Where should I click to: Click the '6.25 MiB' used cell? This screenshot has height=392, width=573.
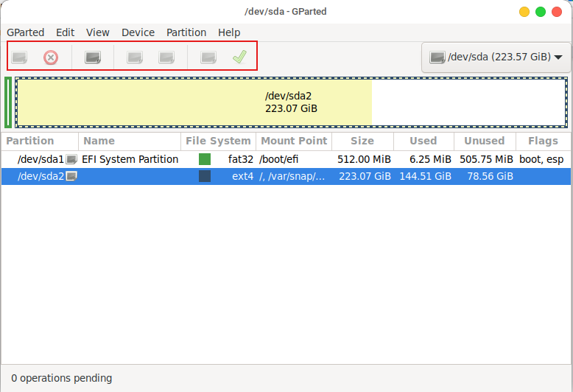[x=430, y=159]
